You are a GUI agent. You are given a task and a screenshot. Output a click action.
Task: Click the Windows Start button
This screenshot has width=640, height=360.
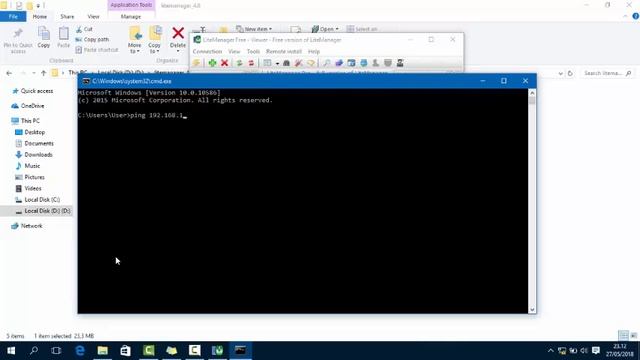pyautogui.click(x=11, y=351)
